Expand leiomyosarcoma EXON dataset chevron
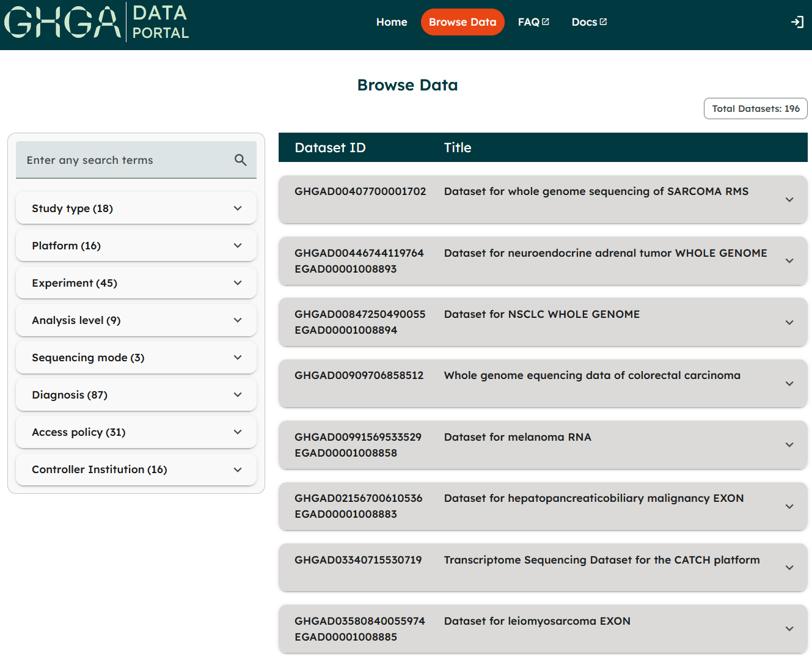The height and width of the screenshot is (662, 812). [x=789, y=629]
